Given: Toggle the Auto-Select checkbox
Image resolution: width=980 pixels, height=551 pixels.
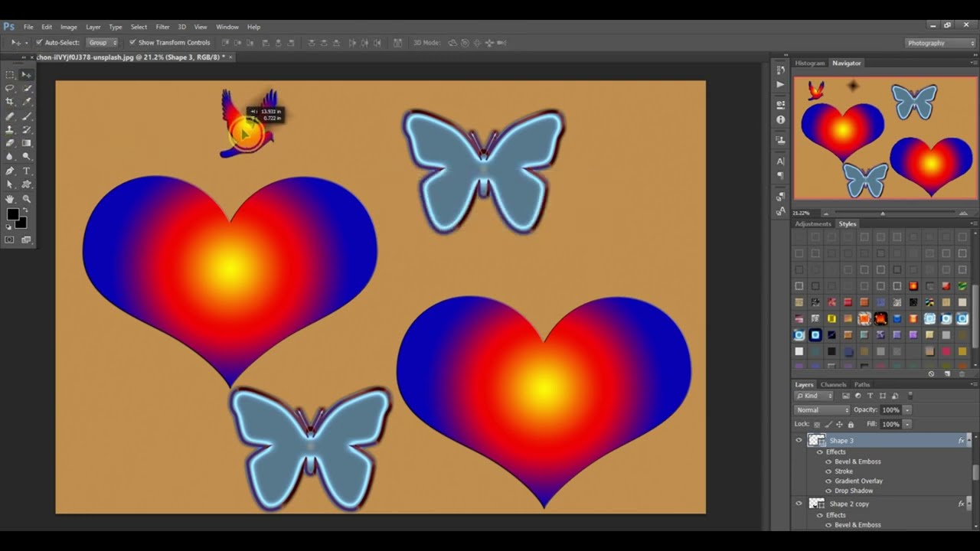Looking at the screenshot, I should 39,43.
